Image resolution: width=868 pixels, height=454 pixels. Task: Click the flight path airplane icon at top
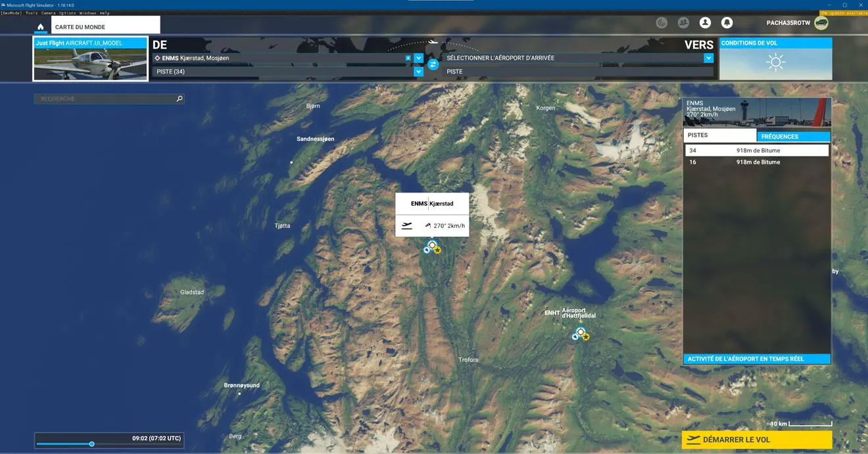click(x=433, y=42)
